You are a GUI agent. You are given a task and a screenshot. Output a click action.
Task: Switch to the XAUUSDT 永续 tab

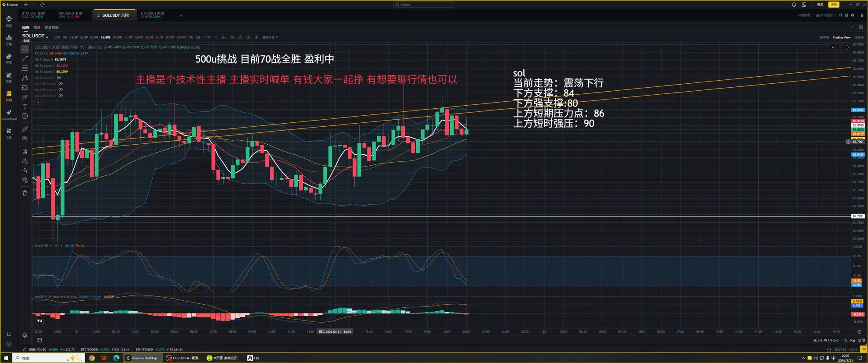[x=70, y=15]
